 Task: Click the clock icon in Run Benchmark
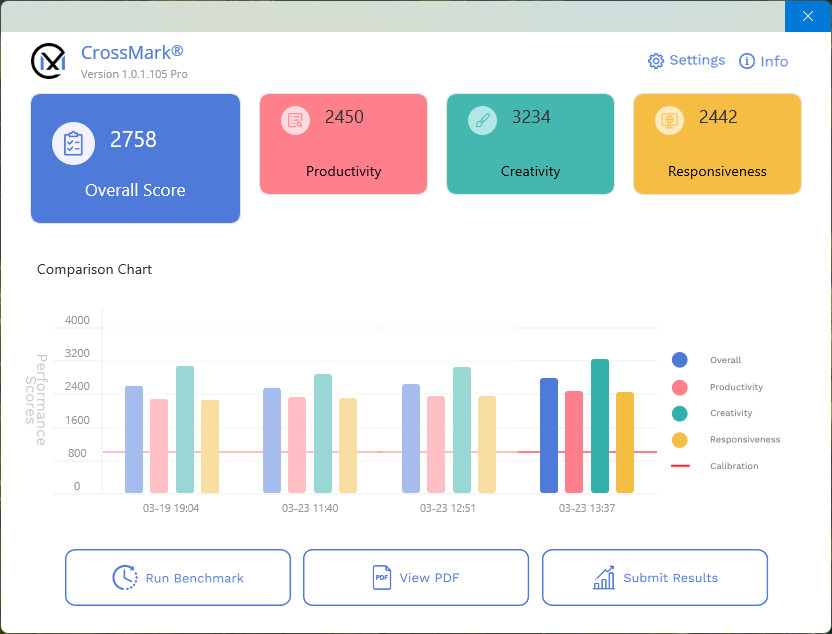pos(125,578)
